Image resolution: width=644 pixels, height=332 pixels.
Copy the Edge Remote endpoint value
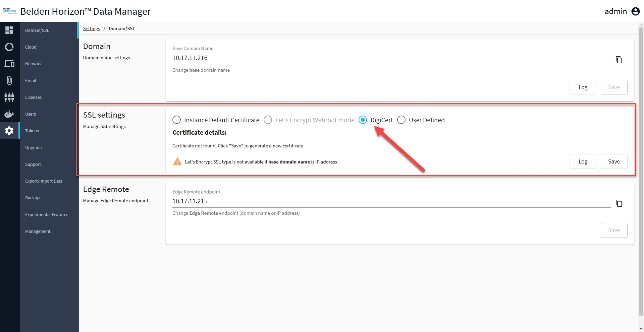pyautogui.click(x=619, y=203)
